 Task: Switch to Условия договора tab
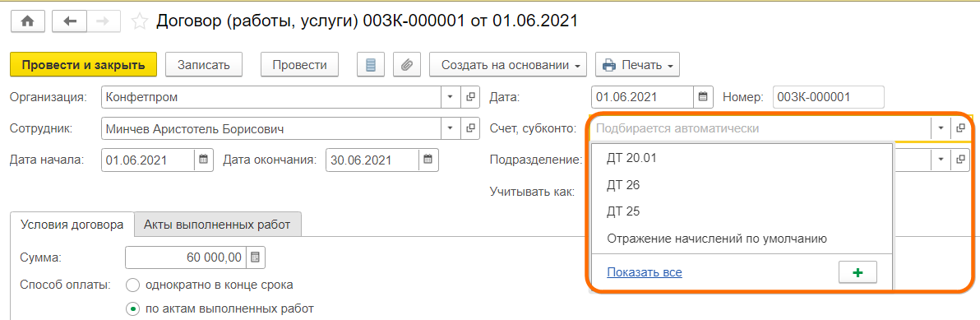click(x=72, y=225)
